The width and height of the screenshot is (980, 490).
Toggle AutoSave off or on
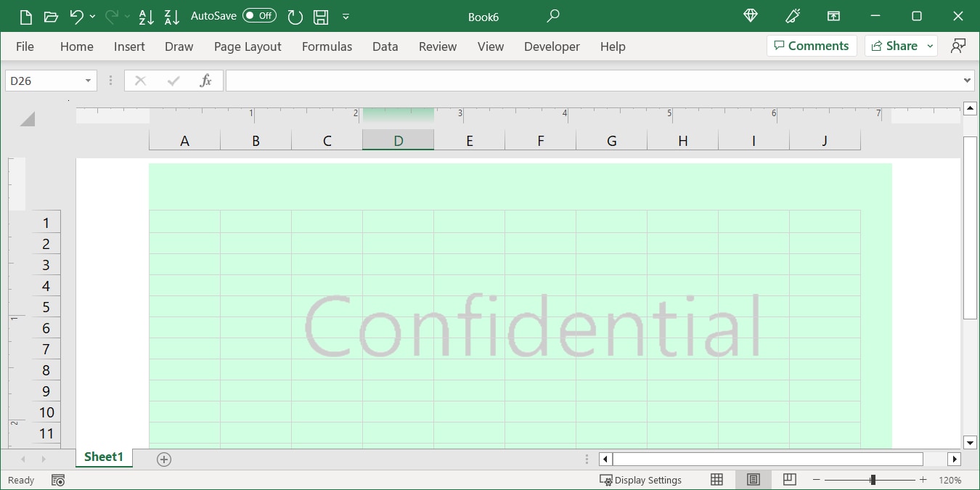point(261,15)
